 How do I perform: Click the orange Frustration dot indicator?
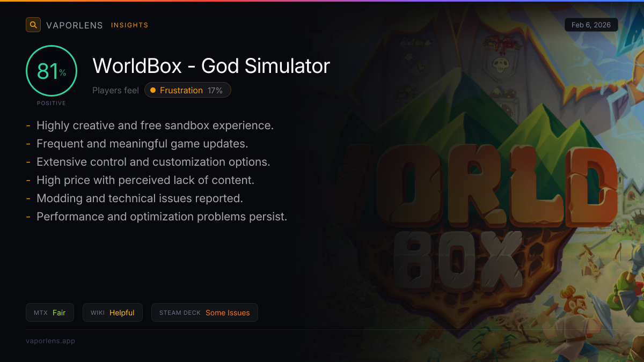tap(153, 90)
